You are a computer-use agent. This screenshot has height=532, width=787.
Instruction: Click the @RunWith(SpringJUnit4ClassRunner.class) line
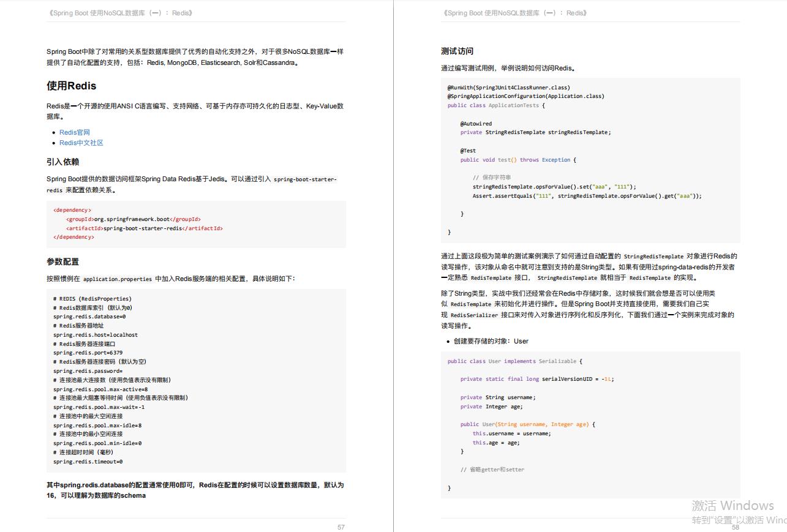(508, 88)
